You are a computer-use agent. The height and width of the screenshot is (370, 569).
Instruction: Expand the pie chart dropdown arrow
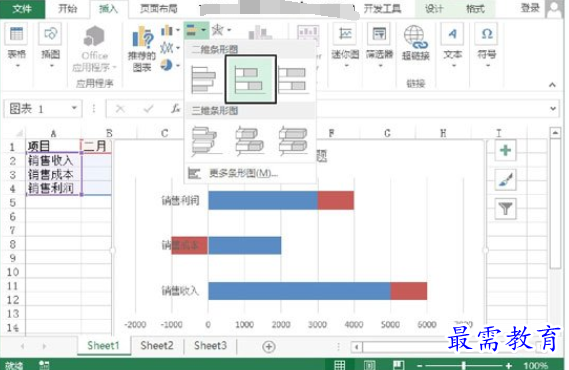coord(178,66)
